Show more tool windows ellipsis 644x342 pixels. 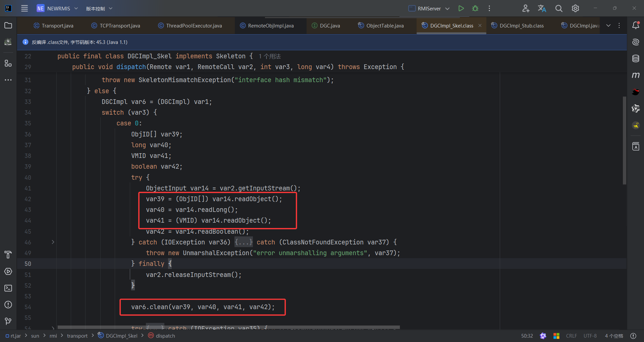(x=8, y=80)
